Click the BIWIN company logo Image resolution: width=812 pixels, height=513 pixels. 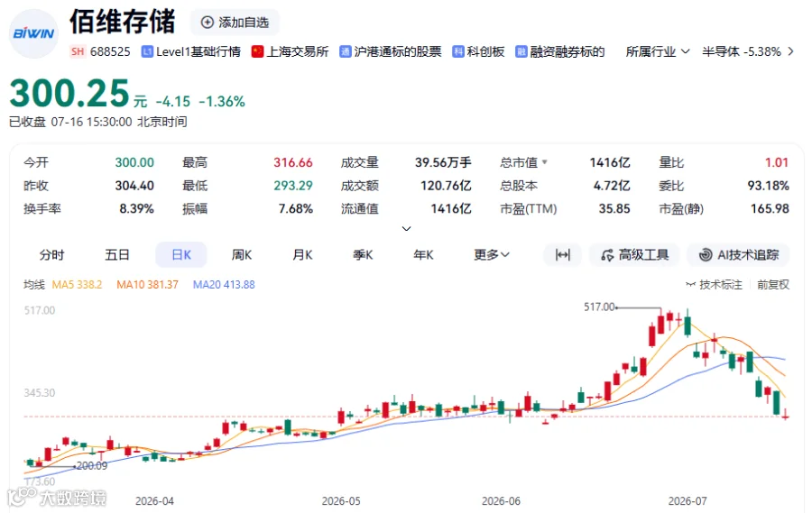click(34, 33)
